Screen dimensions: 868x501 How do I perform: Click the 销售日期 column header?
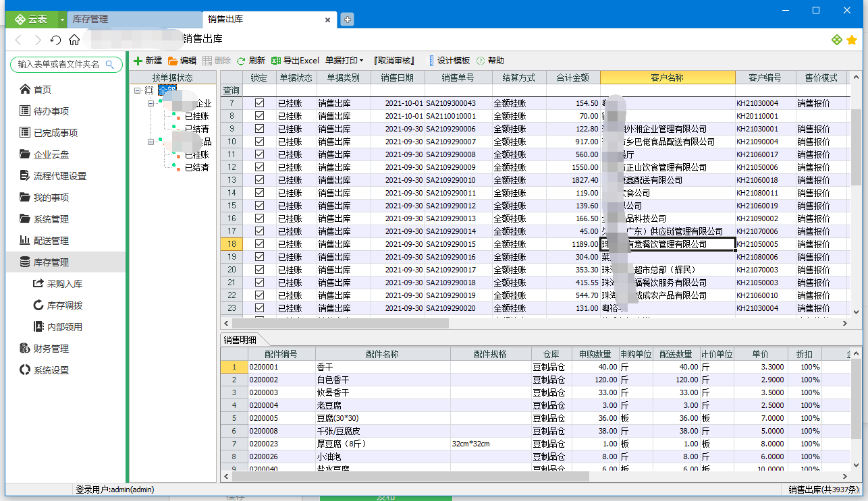[398, 78]
